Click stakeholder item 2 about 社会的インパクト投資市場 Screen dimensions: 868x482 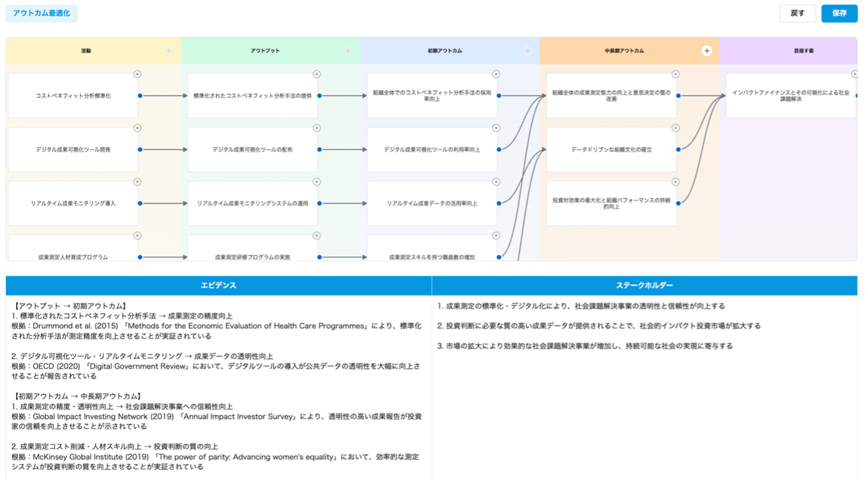tap(599, 326)
